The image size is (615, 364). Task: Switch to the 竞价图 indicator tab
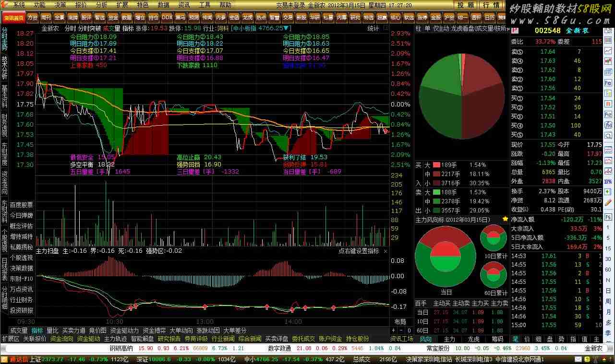click(98, 330)
